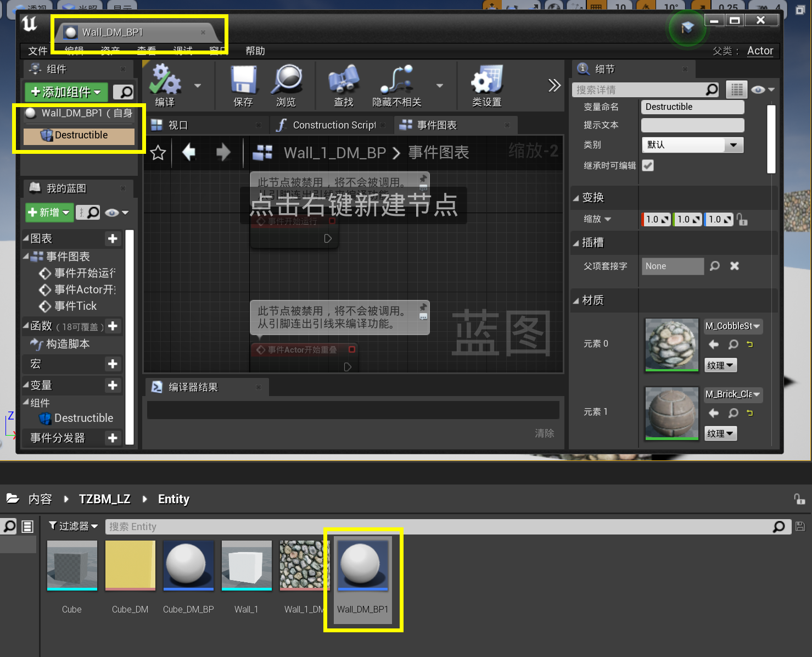812x657 pixels.
Task: Click scale X value field
Action: click(657, 219)
